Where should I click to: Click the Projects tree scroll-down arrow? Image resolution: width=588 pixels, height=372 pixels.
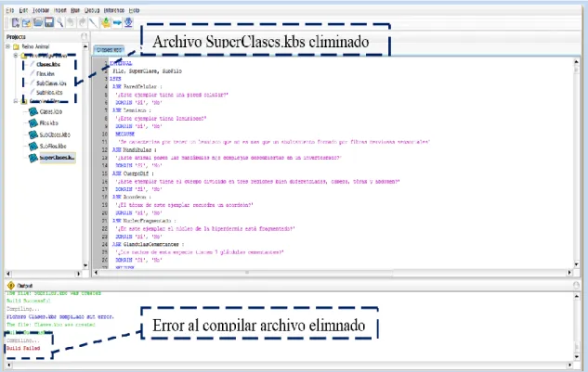coord(85,265)
